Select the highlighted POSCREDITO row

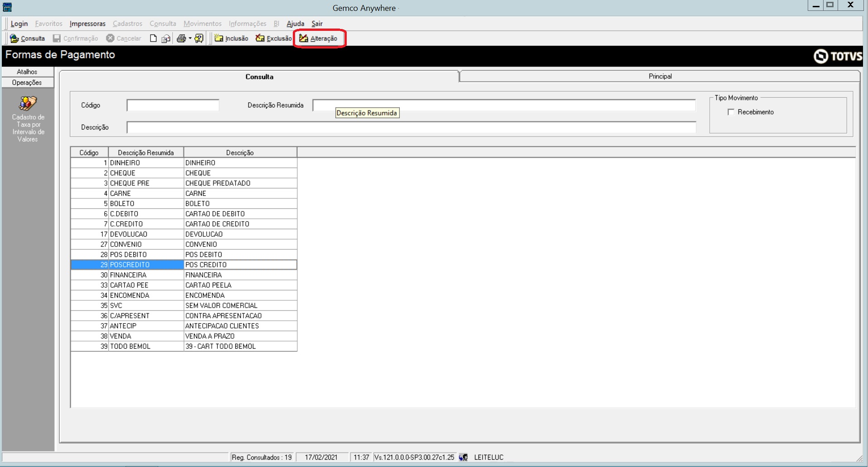click(x=184, y=265)
